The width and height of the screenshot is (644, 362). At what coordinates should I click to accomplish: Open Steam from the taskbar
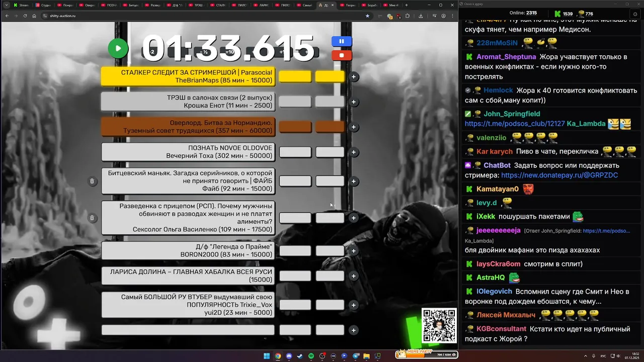click(300, 356)
